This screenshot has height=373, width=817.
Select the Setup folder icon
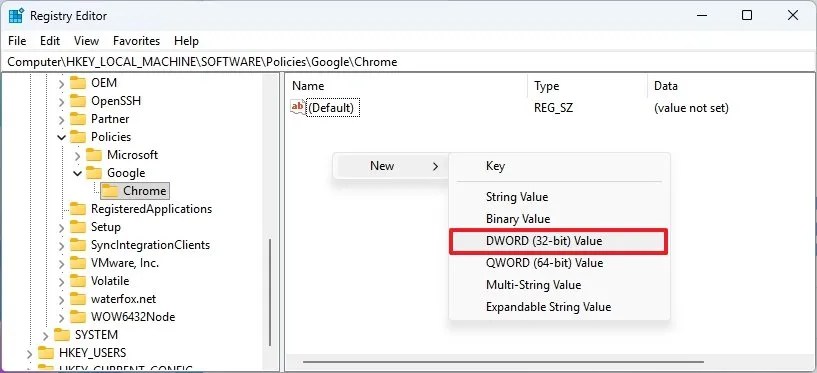[78, 227]
